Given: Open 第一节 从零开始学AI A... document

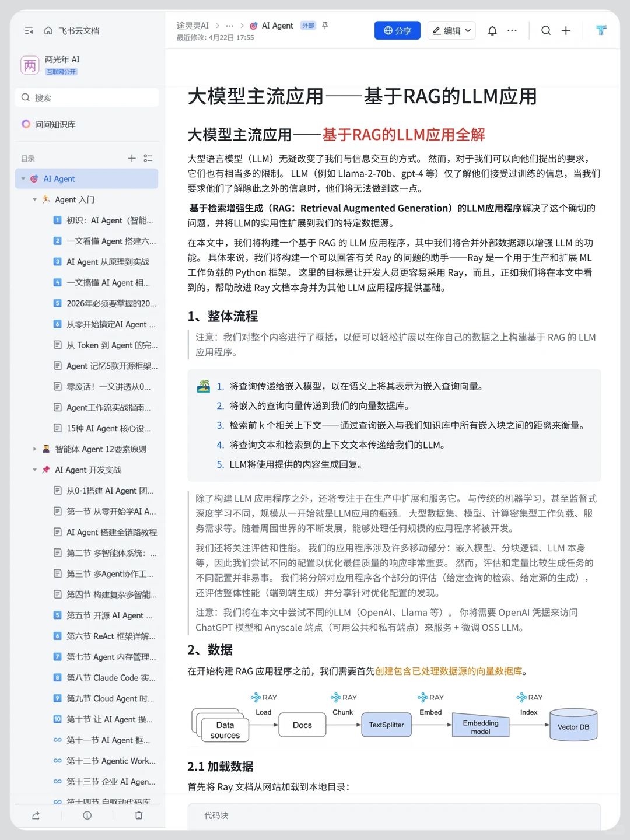Looking at the screenshot, I should click(105, 511).
